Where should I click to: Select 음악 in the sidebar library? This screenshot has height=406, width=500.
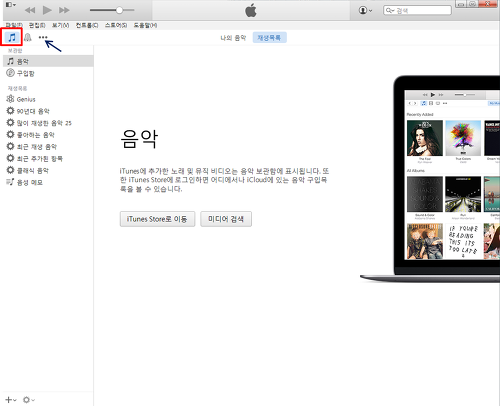click(x=48, y=61)
